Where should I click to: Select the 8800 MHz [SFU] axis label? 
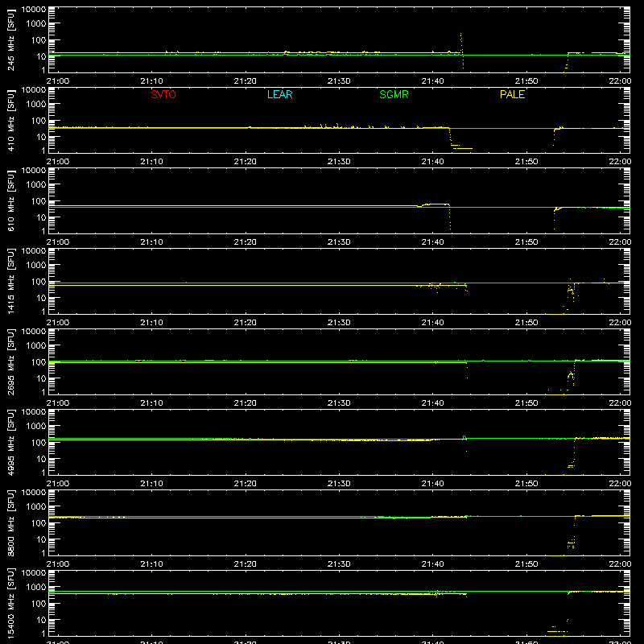coord(11,522)
